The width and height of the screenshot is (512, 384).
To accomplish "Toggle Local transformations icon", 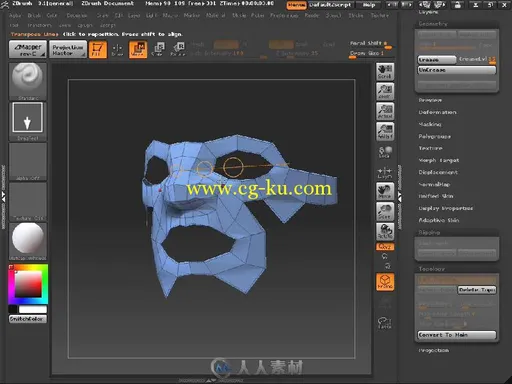I will point(385,152).
